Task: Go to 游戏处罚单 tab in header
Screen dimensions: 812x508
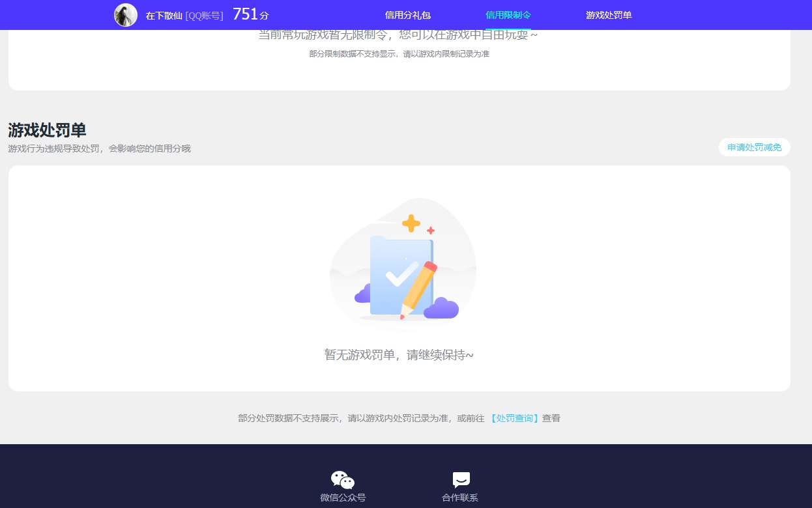Action: (x=608, y=15)
